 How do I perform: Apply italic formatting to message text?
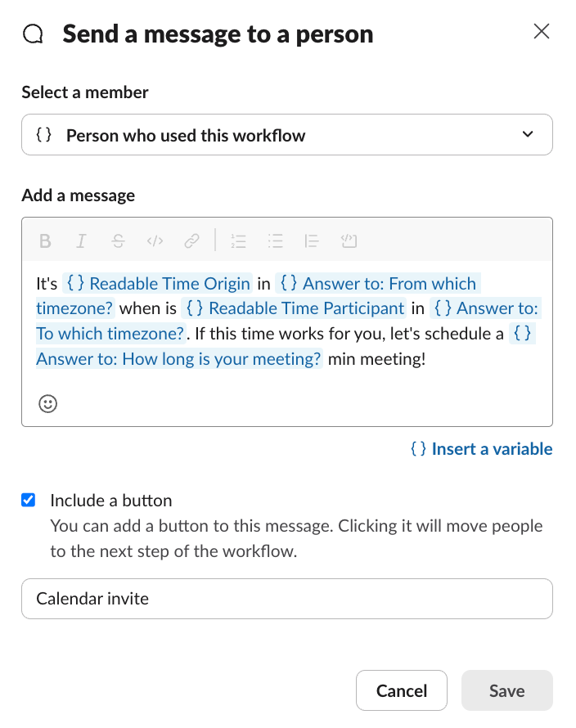pos(81,240)
